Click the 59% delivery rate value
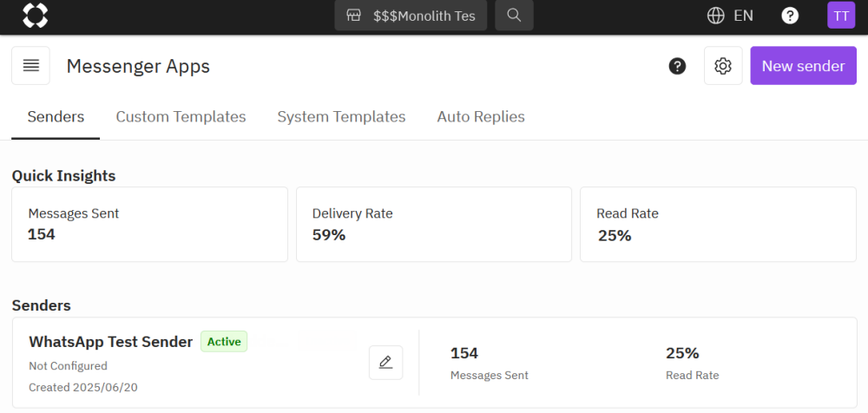 pyautogui.click(x=329, y=235)
